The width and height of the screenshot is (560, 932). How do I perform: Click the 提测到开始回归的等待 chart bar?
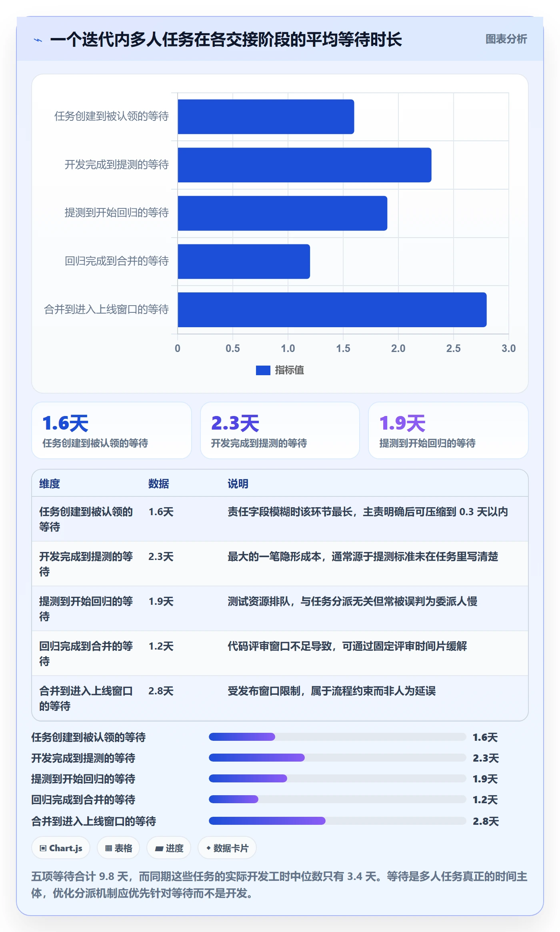point(282,213)
